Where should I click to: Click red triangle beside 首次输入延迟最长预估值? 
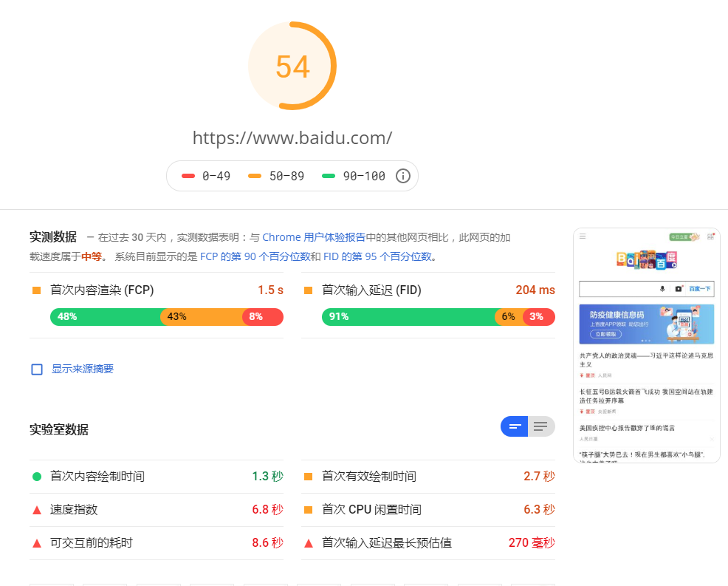pos(309,543)
